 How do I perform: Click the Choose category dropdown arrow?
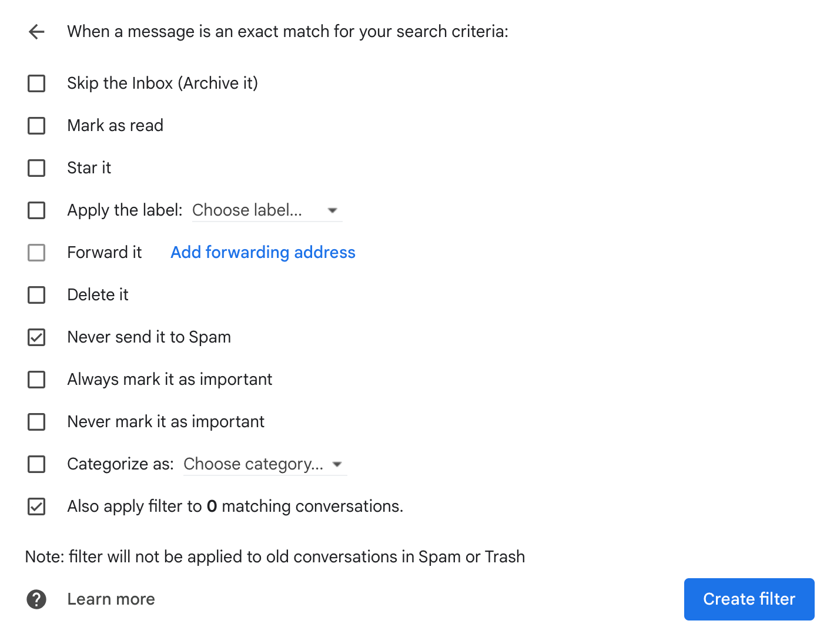337,464
